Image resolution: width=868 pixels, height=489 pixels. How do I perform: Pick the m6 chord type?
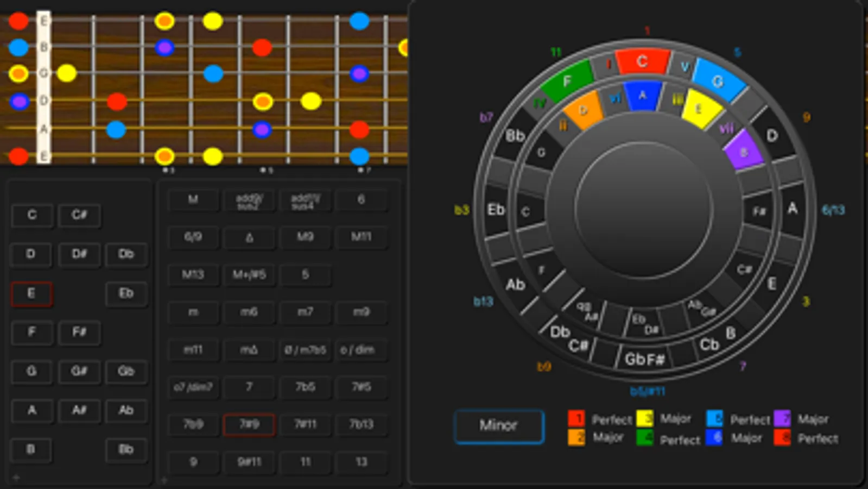[x=249, y=312]
